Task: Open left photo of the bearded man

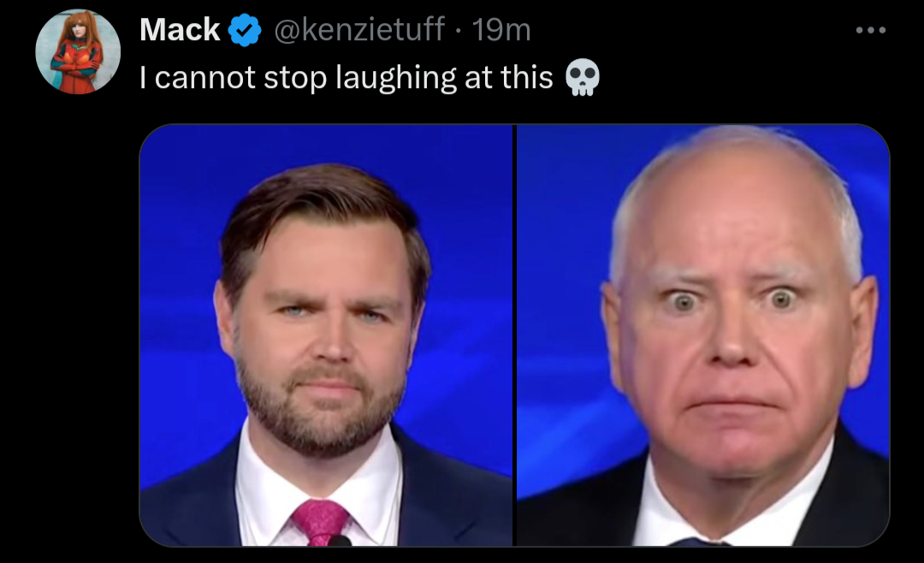Action: [x=326, y=335]
